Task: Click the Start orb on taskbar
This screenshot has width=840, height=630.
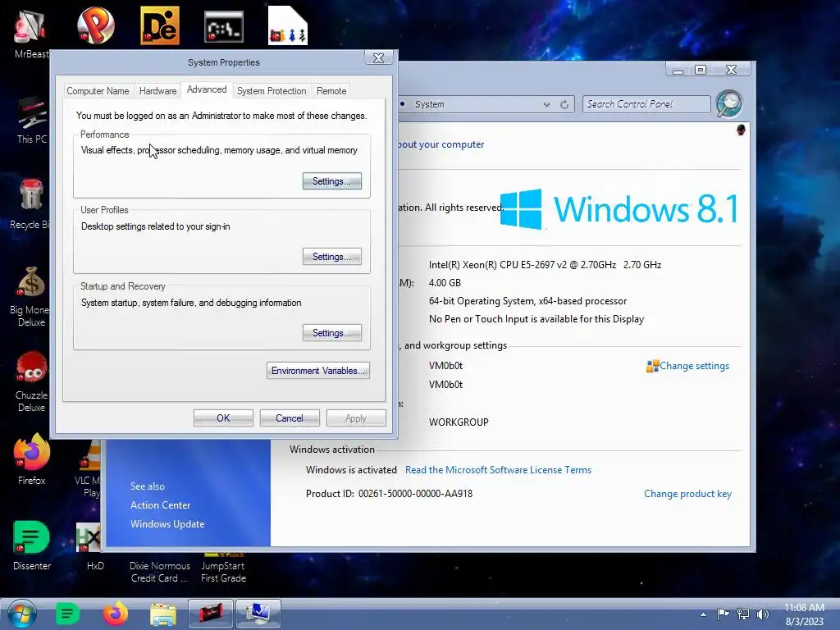Action: pos(22,614)
